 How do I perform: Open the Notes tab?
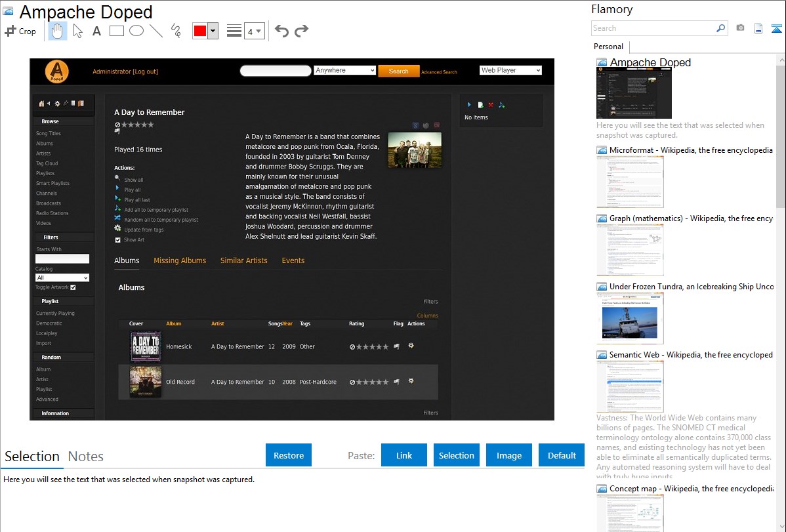(x=86, y=457)
